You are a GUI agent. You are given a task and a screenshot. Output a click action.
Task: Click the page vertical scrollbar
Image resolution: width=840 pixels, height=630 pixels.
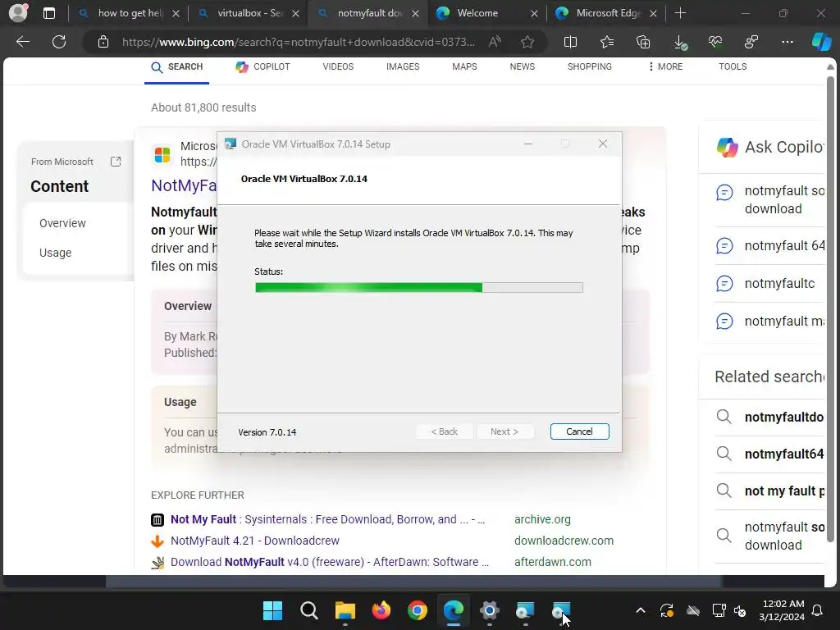coord(830,308)
